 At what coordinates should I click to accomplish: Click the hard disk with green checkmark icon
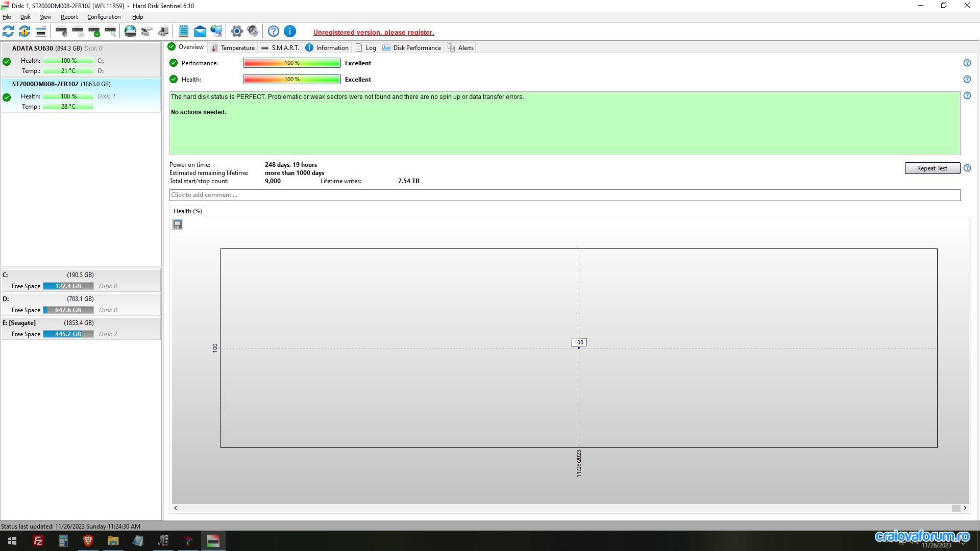[94, 31]
